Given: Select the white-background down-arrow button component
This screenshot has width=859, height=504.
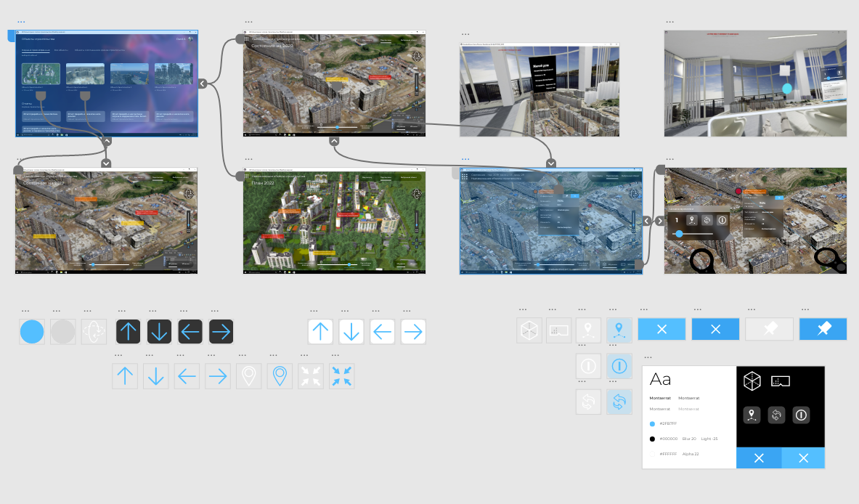Looking at the screenshot, I should point(351,331).
